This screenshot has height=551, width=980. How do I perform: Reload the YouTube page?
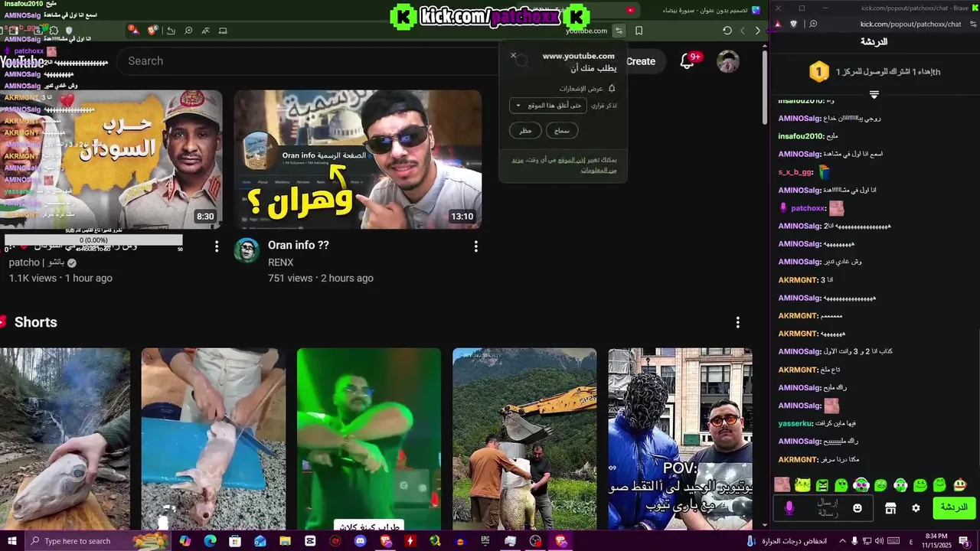pos(727,31)
